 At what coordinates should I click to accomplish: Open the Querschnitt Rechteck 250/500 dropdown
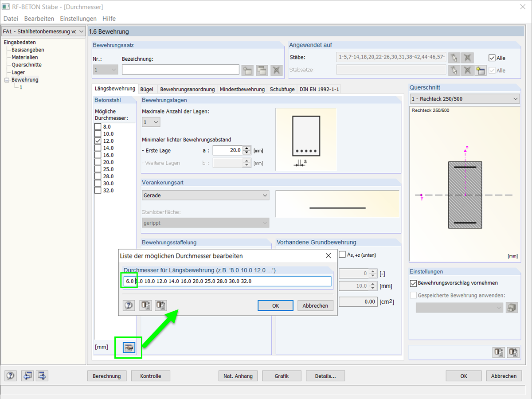coord(465,99)
